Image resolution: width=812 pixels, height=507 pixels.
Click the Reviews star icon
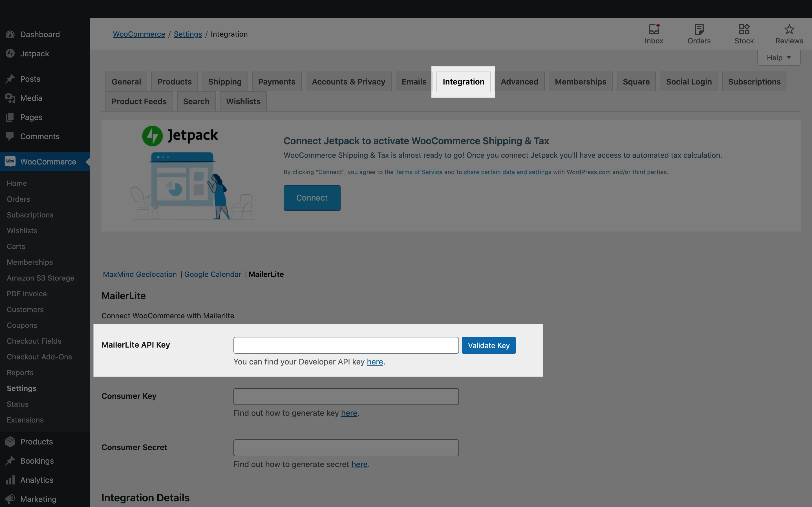pos(789,30)
